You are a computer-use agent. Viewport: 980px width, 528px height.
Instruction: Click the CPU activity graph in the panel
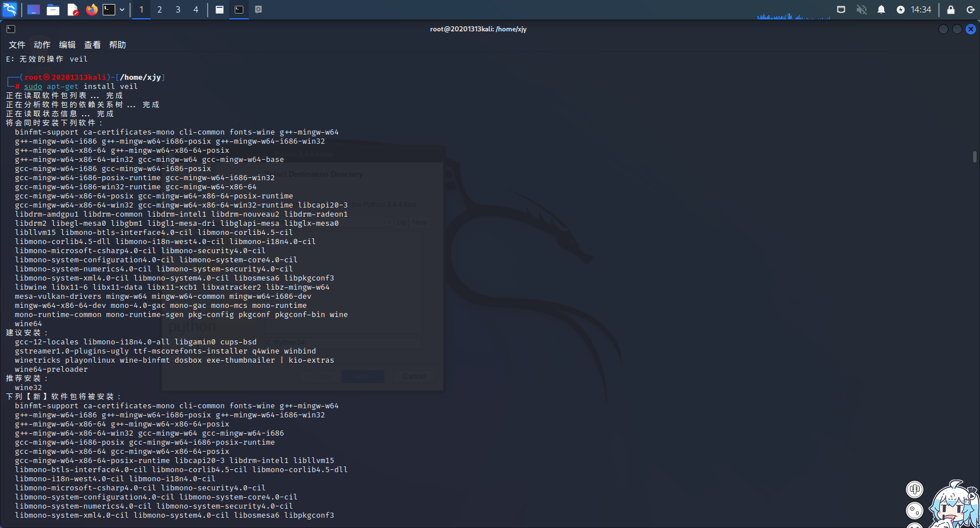pyautogui.click(x=793, y=15)
